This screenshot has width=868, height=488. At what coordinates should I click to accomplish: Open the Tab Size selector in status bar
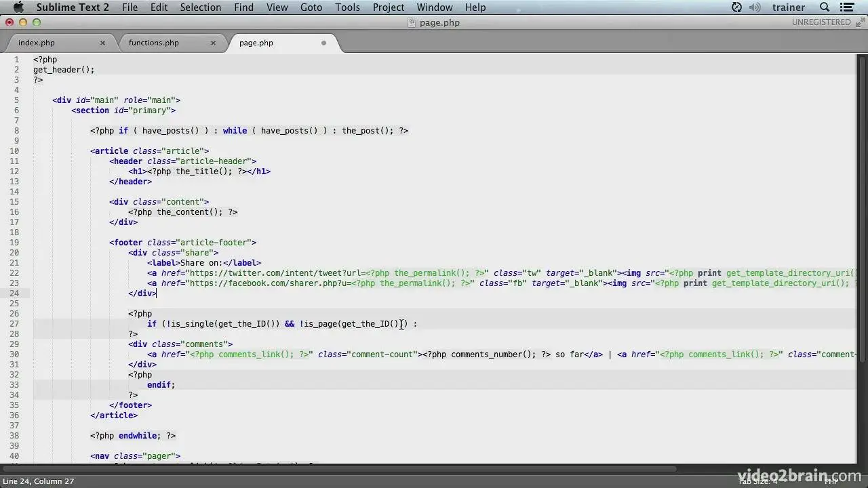(x=758, y=481)
